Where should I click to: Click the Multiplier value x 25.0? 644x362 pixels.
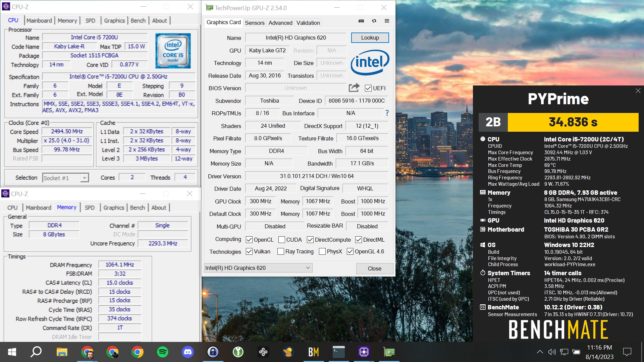(x=67, y=140)
